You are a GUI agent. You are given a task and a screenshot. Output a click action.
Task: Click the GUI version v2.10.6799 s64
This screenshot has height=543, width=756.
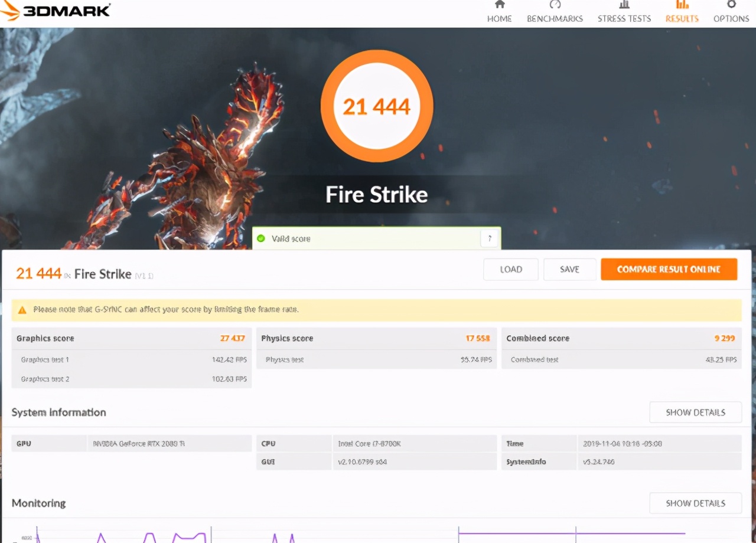[x=363, y=462]
